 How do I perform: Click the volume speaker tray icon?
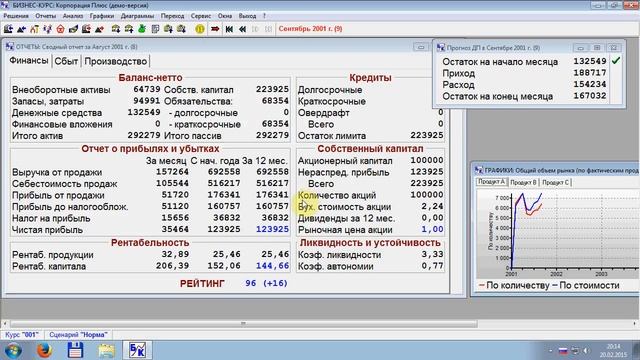coord(587,351)
